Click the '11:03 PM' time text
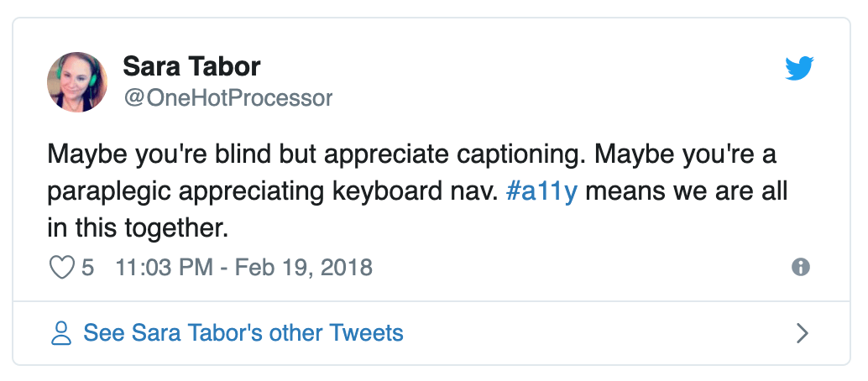The width and height of the screenshot is (868, 381). (164, 268)
